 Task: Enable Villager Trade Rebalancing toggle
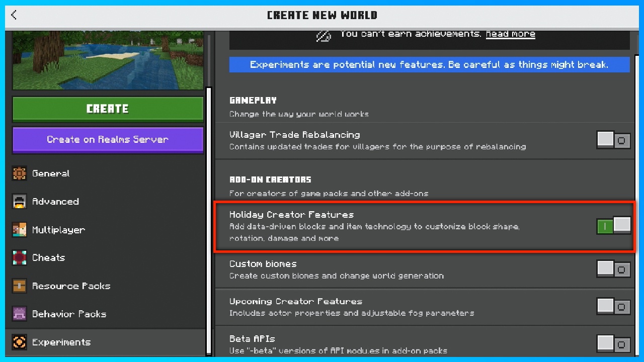coord(613,140)
